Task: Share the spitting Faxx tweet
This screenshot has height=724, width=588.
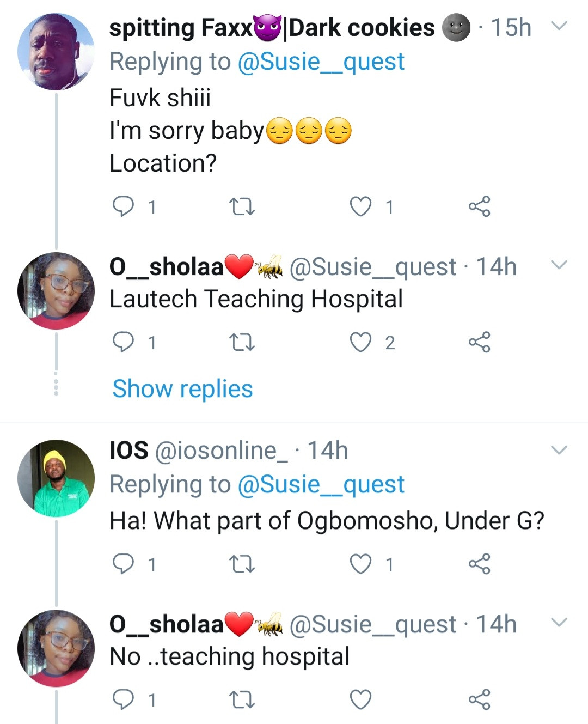Action: [x=479, y=206]
